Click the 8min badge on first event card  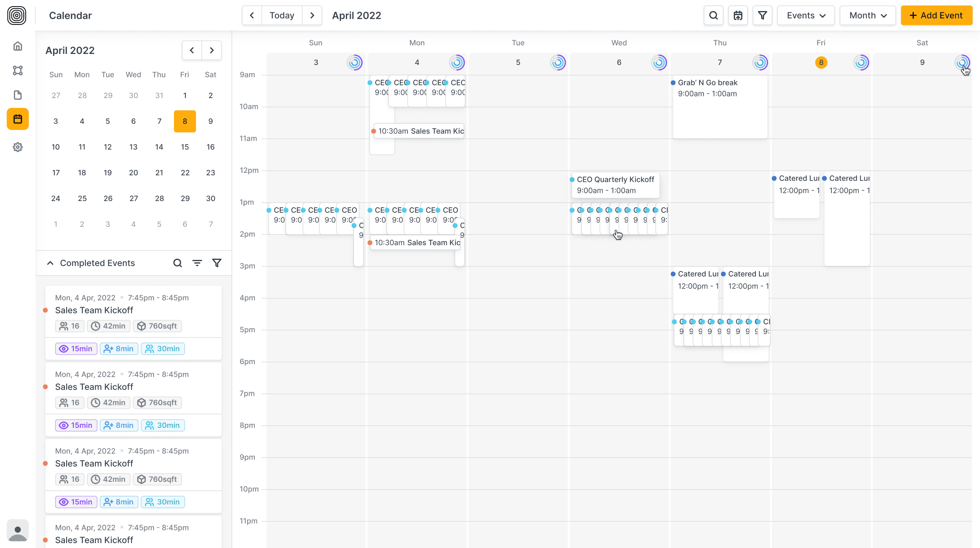[x=119, y=349]
